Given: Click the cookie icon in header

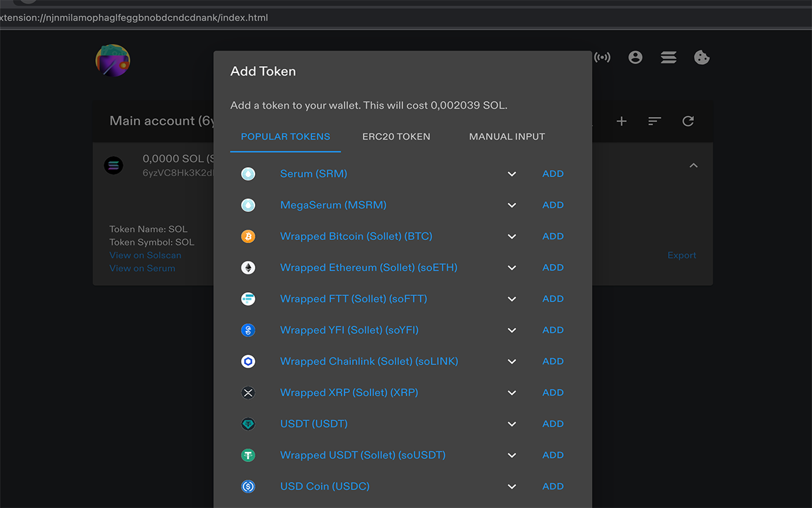Looking at the screenshot, I should click(702, 58).
